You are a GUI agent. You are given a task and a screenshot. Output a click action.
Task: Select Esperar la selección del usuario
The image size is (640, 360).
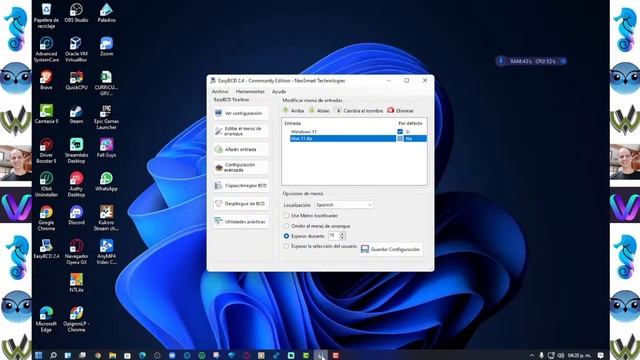(287, 246)
